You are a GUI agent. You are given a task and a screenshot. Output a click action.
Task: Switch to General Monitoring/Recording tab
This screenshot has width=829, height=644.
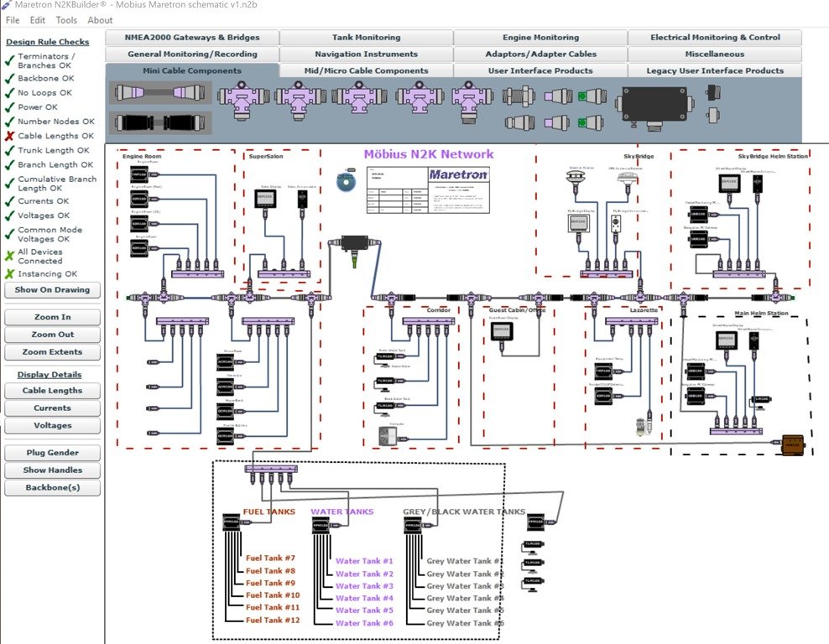(192, 54)
